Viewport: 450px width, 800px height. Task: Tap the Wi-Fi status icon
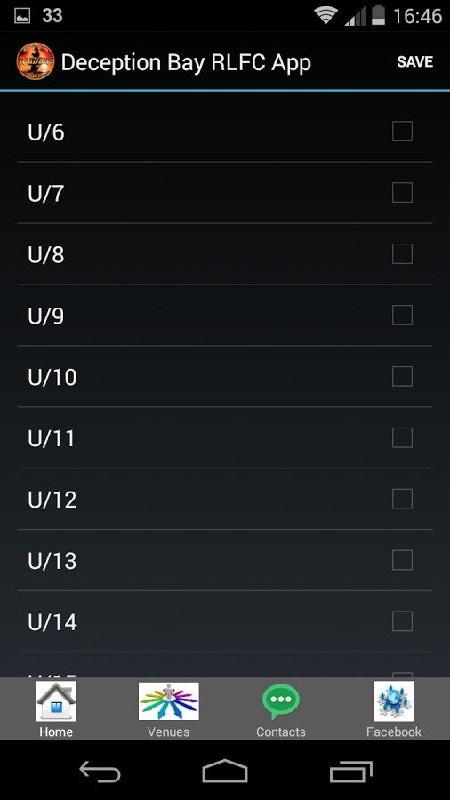click(326, 16)
